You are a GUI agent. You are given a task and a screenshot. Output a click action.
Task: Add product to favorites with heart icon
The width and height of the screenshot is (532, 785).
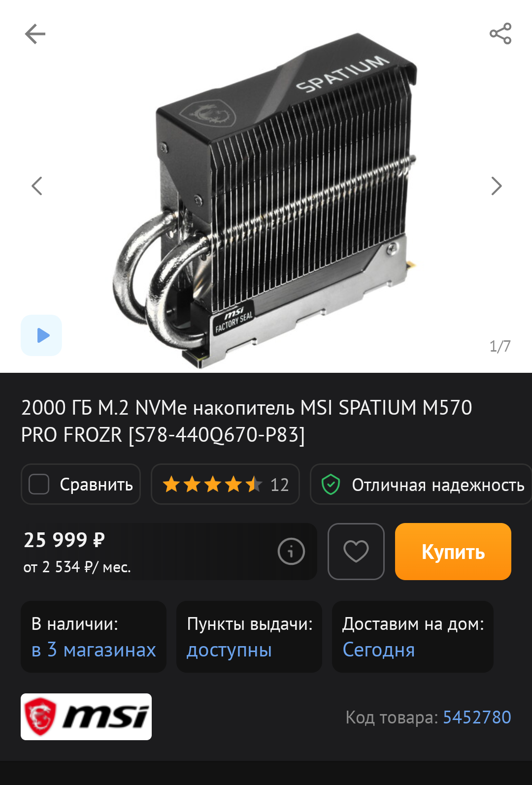click(x=356, y=552)
